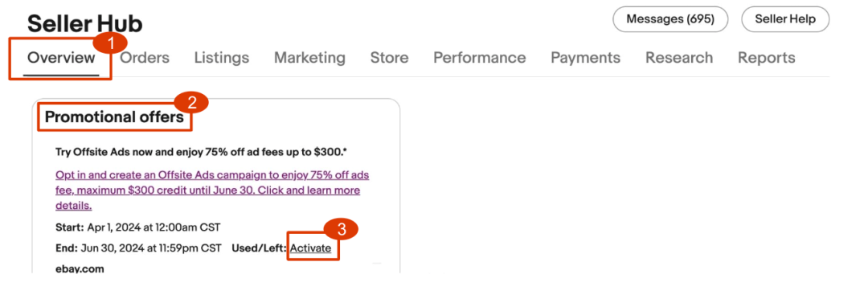Open Messages (695) button

pos(670,19)
